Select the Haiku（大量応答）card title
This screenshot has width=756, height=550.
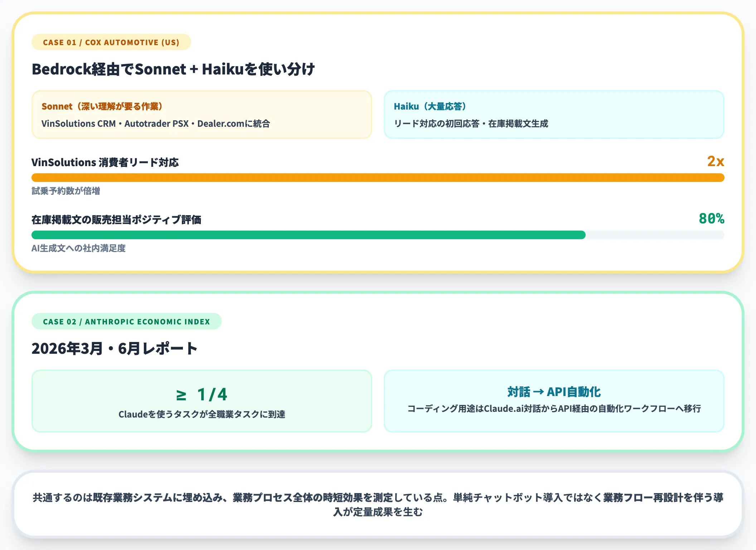430,106
